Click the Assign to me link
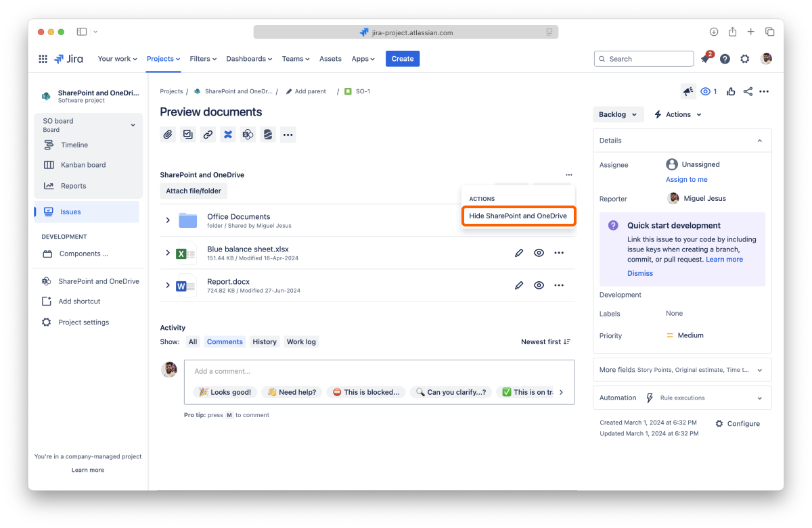The image size is (812, 528). (686, 180)
